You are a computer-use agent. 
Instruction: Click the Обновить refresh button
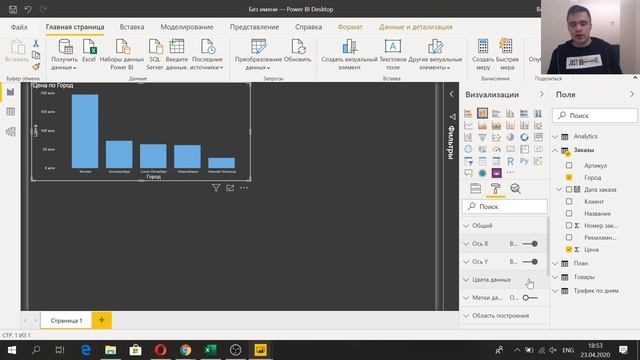pyautogui.click(x=298, y=51)
